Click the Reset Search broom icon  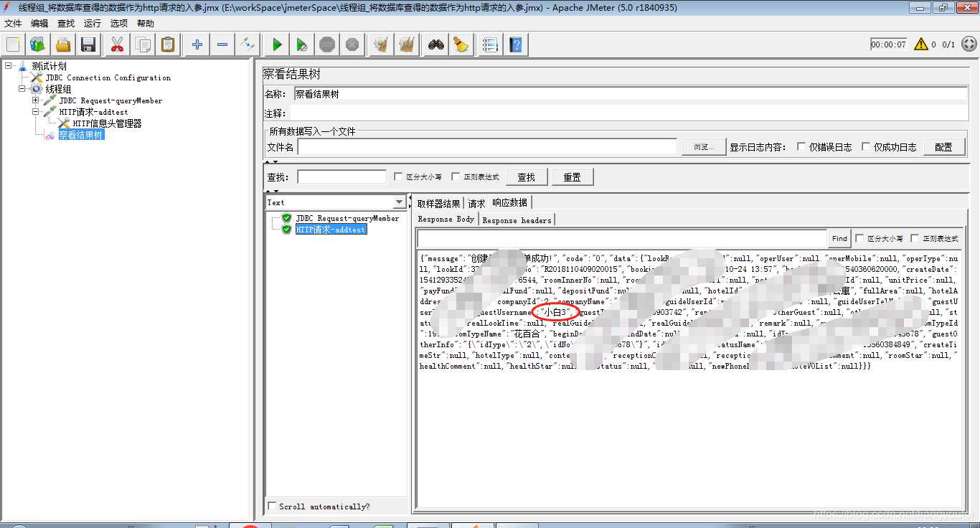click(461, 45)
